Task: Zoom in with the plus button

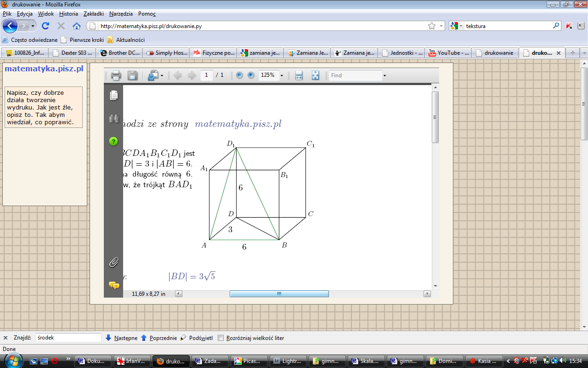Action: tap(251, 75)
